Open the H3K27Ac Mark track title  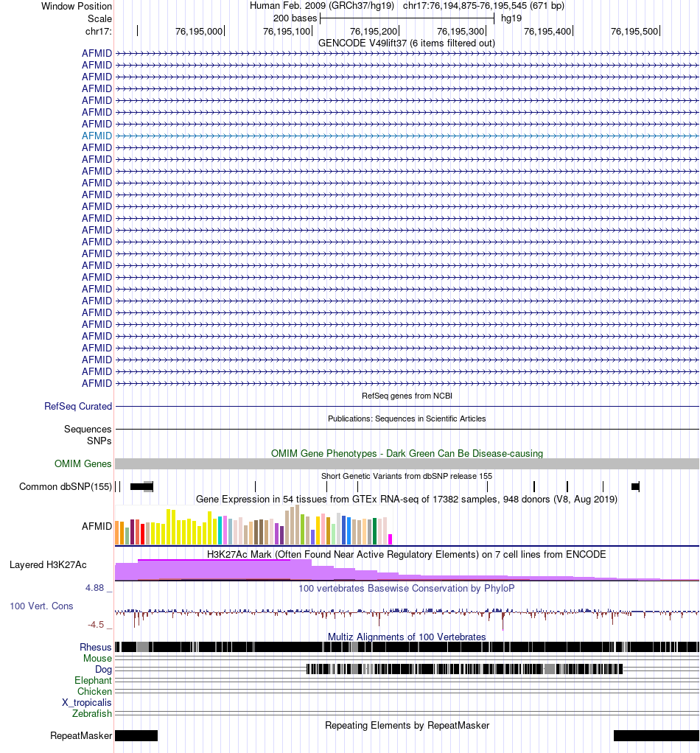(x=407, y=554)
